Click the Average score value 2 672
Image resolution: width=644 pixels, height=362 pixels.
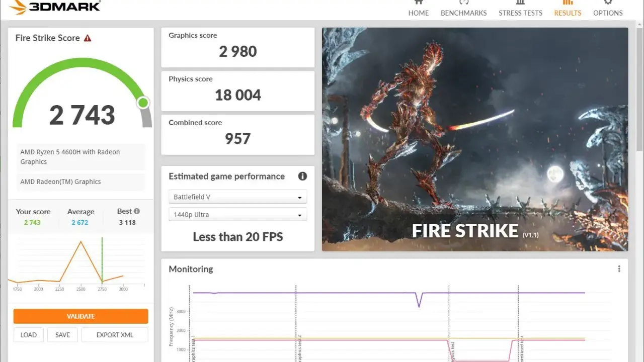coord(80,222)
